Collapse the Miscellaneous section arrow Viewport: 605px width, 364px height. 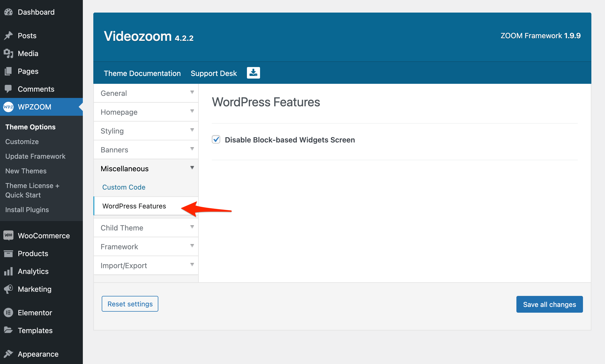pyautogui.click(x=192, y=168)
